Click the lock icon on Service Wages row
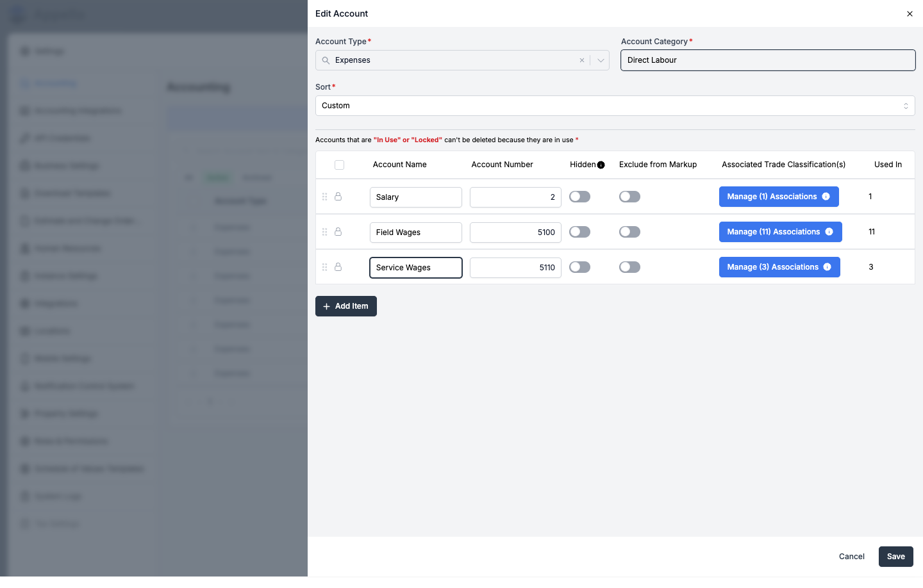 coord(338,267)
